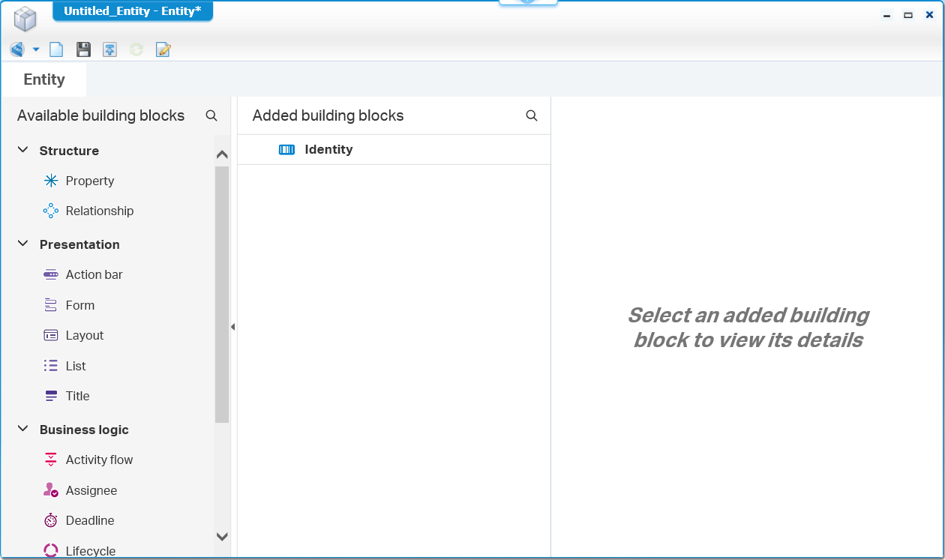Select the Identity added building block
The width and height of the screenshot is (945, 560).
pos(394,149)
